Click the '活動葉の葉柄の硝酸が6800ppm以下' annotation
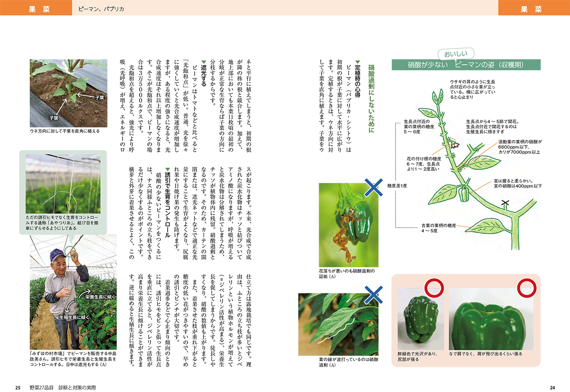This screenshot has width=570, height=392. pyautogui.click(x=520, y=147)
